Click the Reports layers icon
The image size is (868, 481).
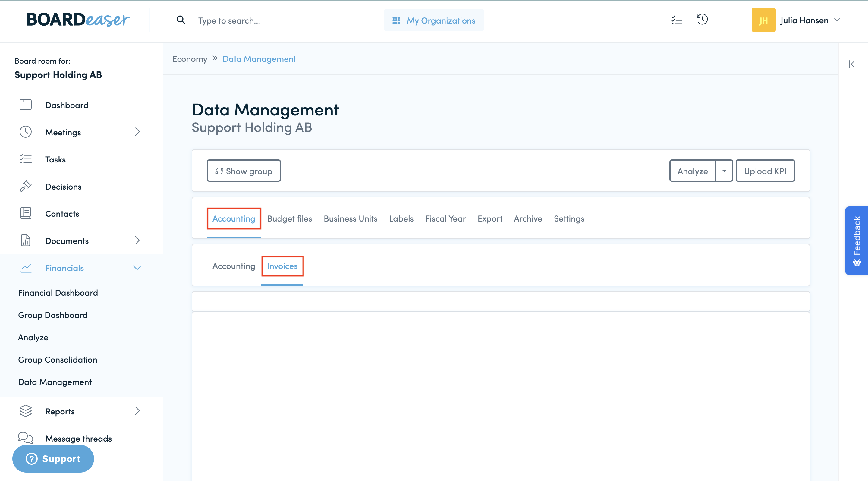click(x=25, y=411)
